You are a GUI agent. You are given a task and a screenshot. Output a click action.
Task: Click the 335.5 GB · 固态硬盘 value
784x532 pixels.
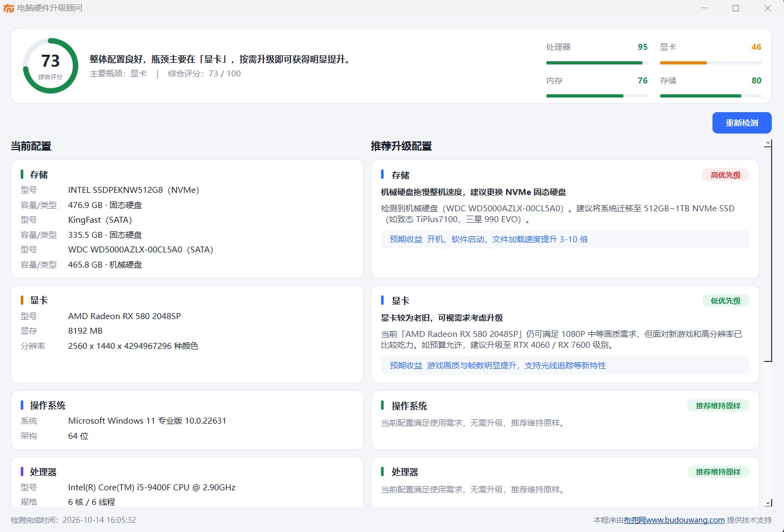pos(105,235)
